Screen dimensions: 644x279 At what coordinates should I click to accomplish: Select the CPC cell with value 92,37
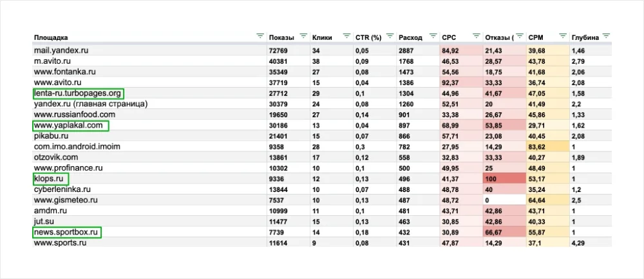point(461,82)
